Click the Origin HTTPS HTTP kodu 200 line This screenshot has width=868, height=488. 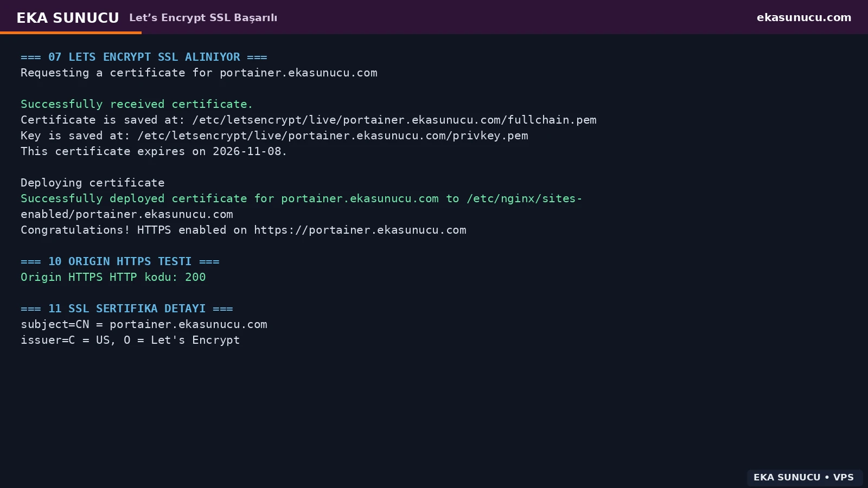[x=113, y=277]
